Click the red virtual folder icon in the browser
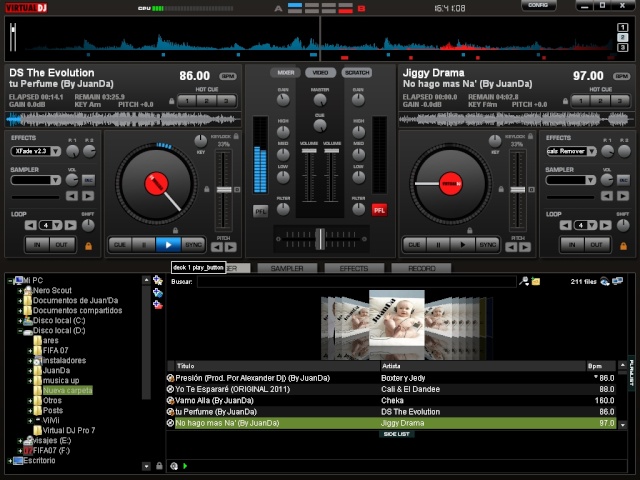The width and height of the screenshot is (640, 480). coord(158,304)
